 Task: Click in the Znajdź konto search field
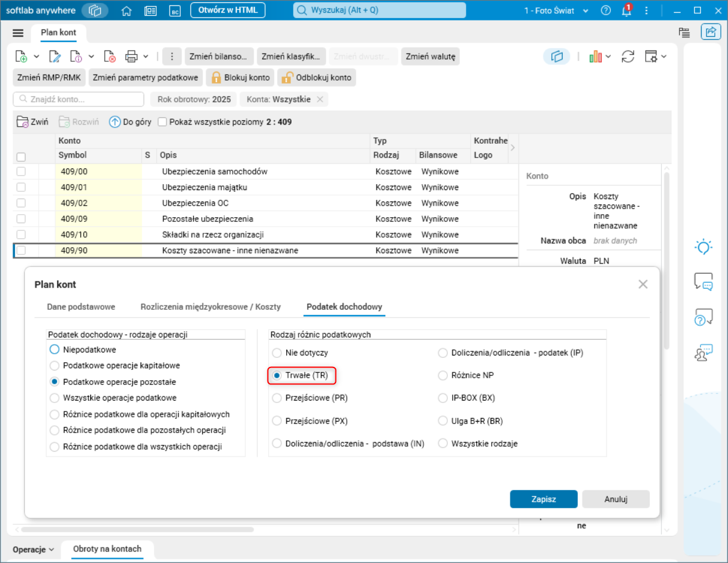pyautogui.click(x=79, y=99)
